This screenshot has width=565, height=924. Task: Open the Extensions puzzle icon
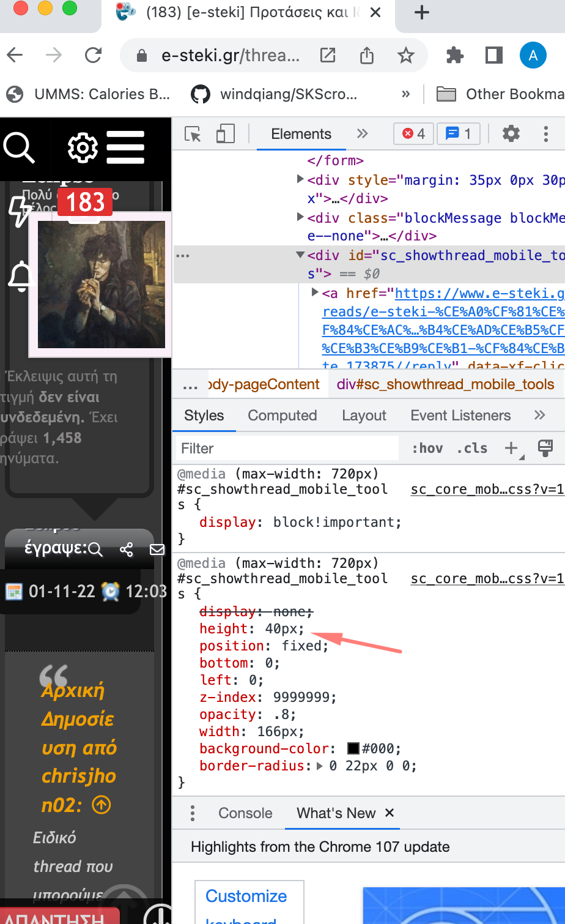[455, 56]
